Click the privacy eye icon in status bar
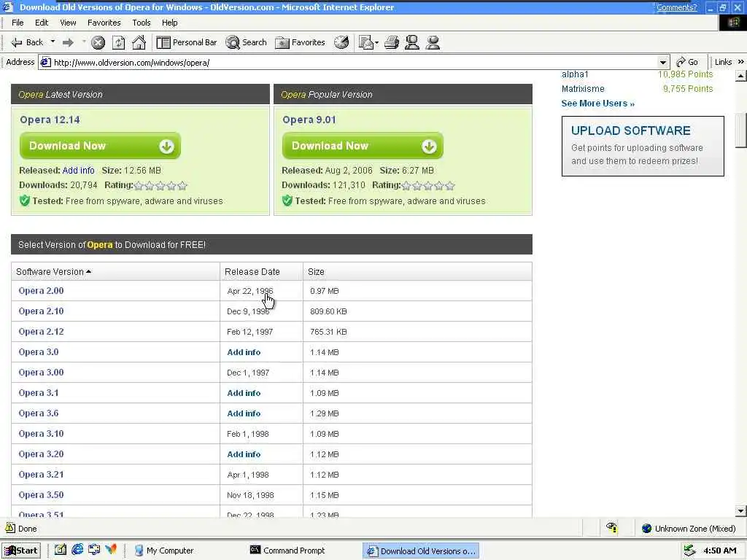 click(x=612, y=528)
